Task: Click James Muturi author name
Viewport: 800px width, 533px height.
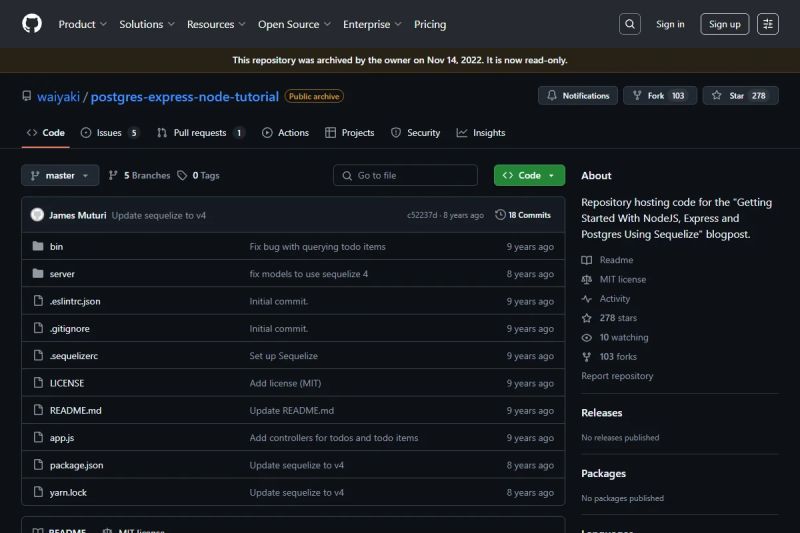Action: 78,215
